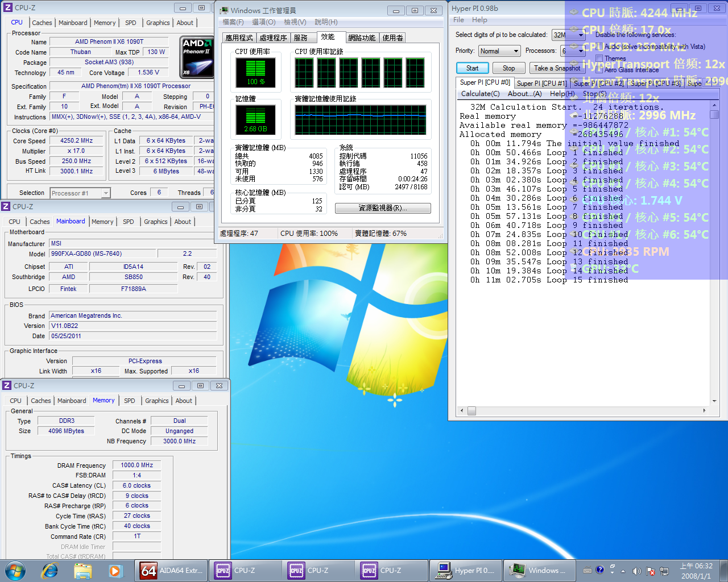Screen dimensions: 728x582
Task: Click the Hyper PI output vertical scrollbar thumb
Action: coord(714,115)
